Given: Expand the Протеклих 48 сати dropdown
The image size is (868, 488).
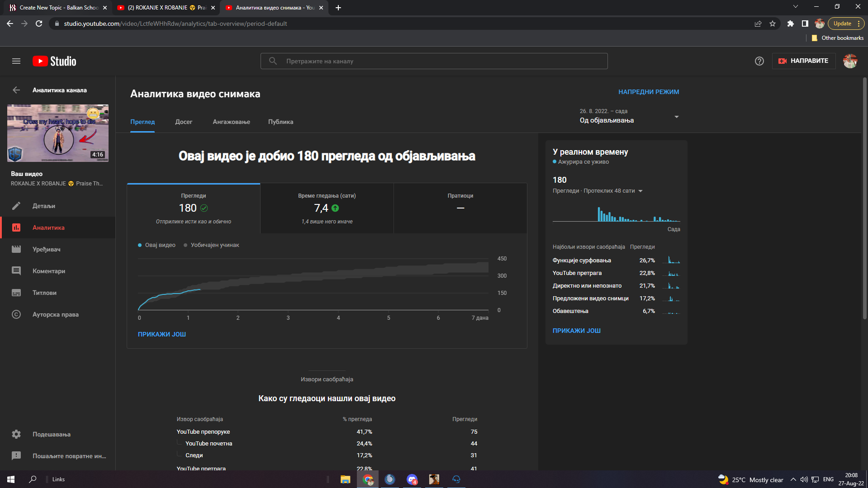Looking at the screenshot, I should pyautogui.click(x=598, y=191).
